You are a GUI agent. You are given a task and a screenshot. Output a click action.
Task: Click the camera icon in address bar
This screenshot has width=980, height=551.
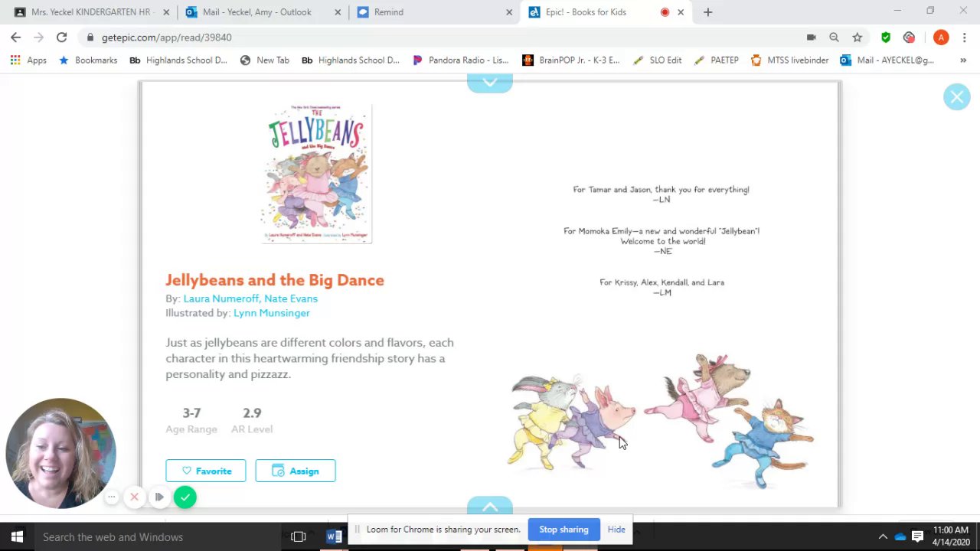(811, 37)
